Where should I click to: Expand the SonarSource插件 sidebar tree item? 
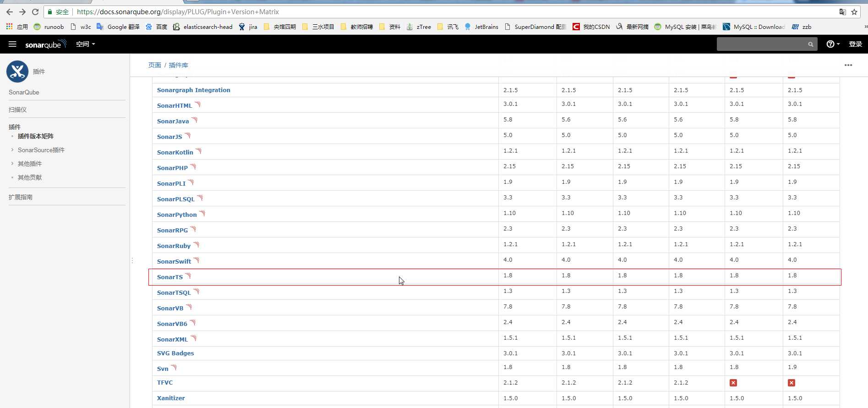tap(12, 149)
